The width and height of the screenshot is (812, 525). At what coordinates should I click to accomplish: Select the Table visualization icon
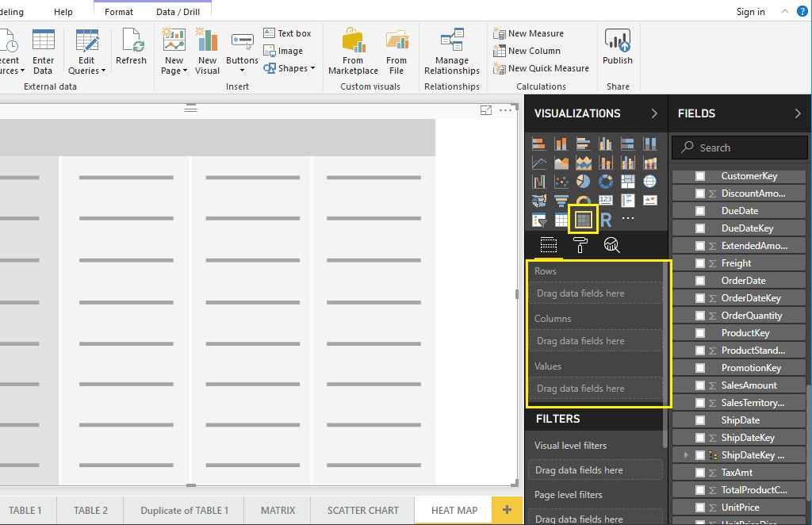click(x=561, y=219)
